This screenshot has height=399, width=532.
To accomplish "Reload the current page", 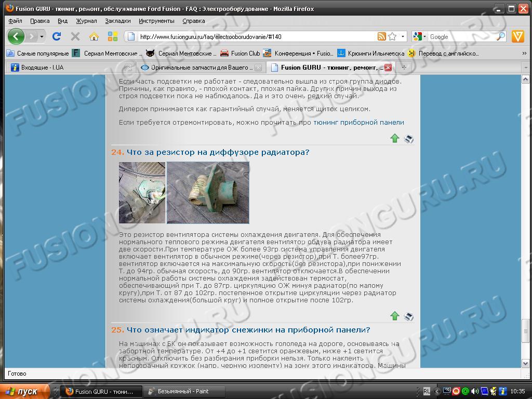I will click(x=57, y=36).
